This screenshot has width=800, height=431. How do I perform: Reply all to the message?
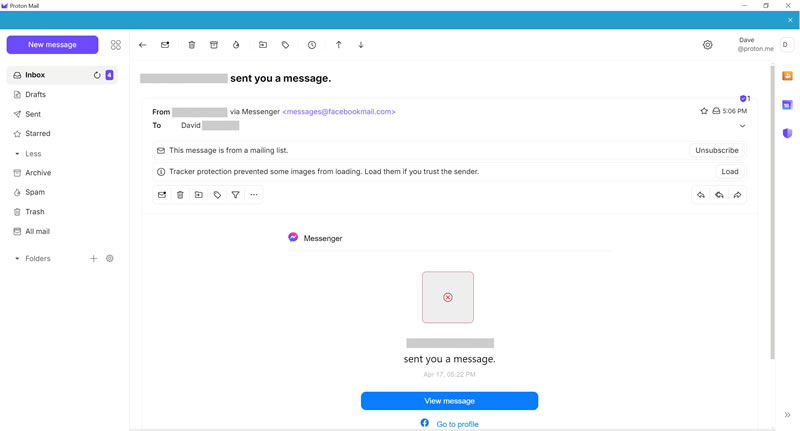pyautogui.click(x=719, y=195)
